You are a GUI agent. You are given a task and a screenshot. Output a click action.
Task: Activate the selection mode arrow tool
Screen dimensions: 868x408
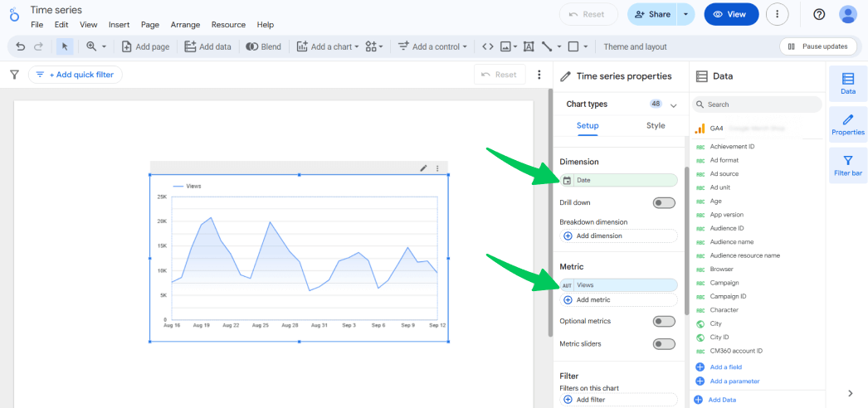65,47
